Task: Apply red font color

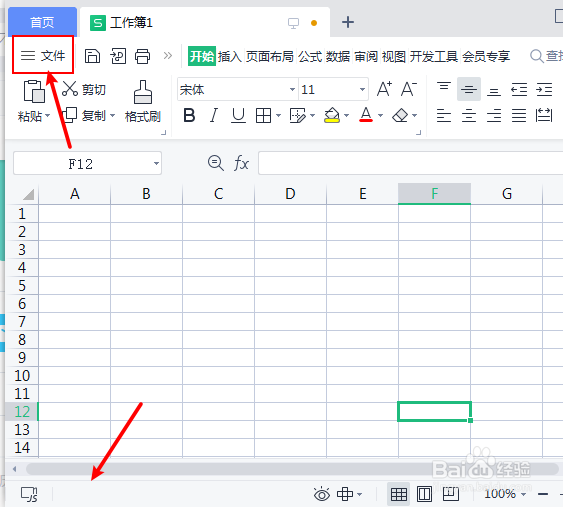Action: click(x=366, y=115)
